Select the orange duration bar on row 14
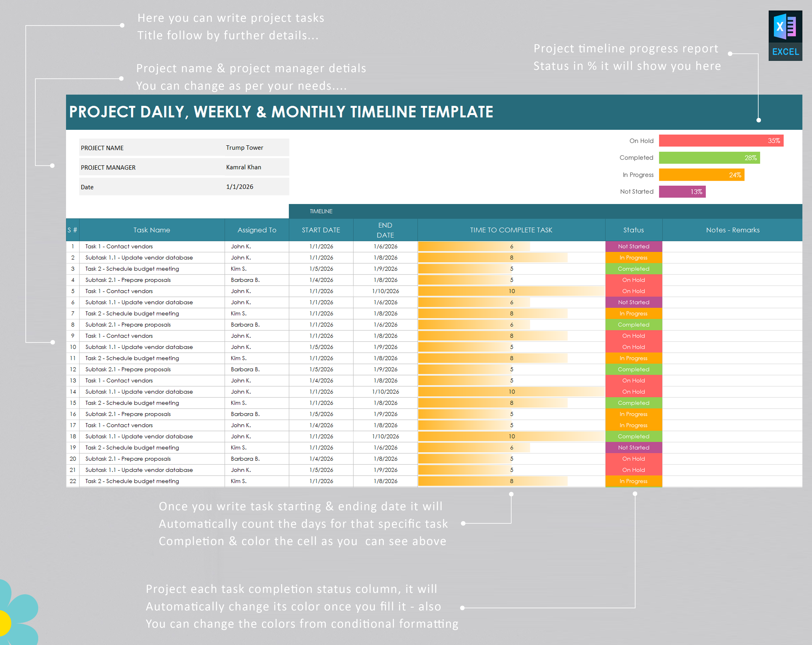812x645 pixels. point(511,392)
